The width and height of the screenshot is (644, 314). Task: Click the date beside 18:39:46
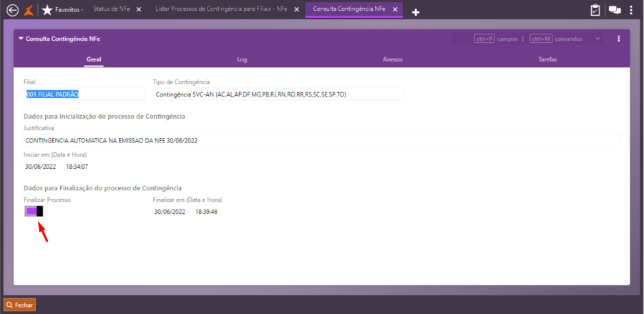pyautogui.click(x=170, y=212)
